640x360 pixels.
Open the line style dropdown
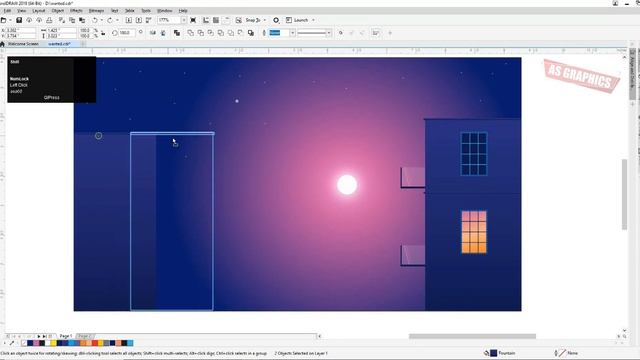[x=329, y=33]
